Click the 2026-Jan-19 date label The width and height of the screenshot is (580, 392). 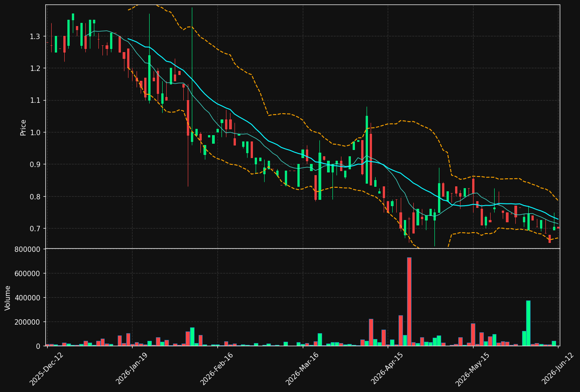(x=132, y=369)
